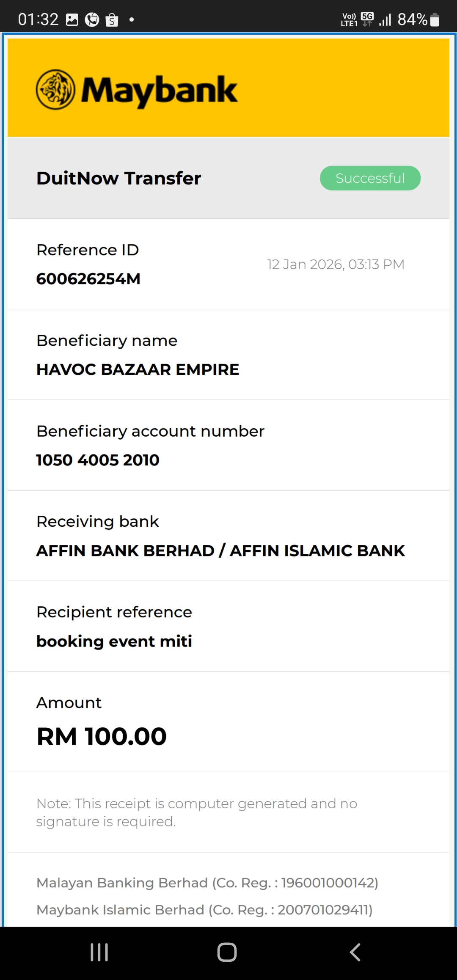Tap account number 1050 4005 2010
Screen dimensions: 457x980
(x=98, y=460)
